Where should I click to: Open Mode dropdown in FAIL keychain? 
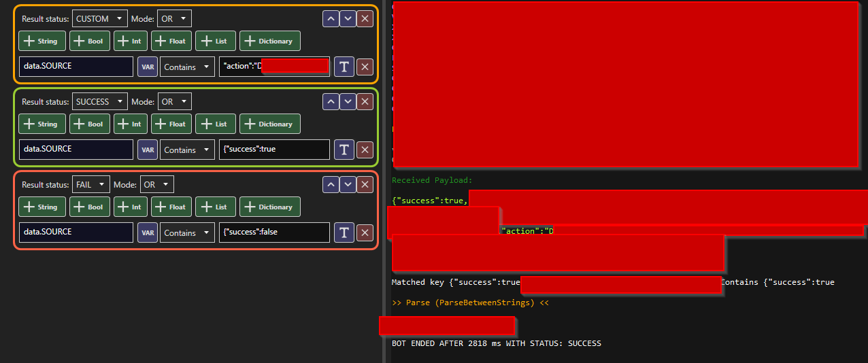pyautogui.click(x=156, y=184)
